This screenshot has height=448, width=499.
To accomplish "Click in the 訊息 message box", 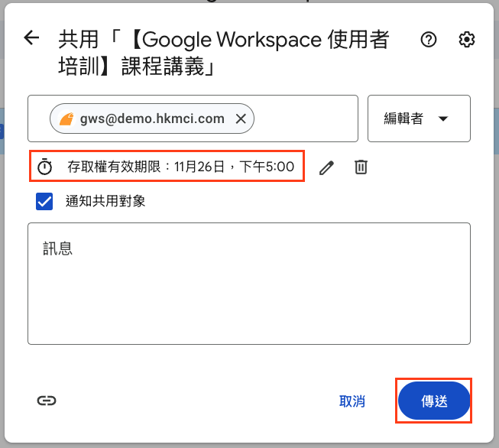I will pyautogui.click(x=249, y=284).
